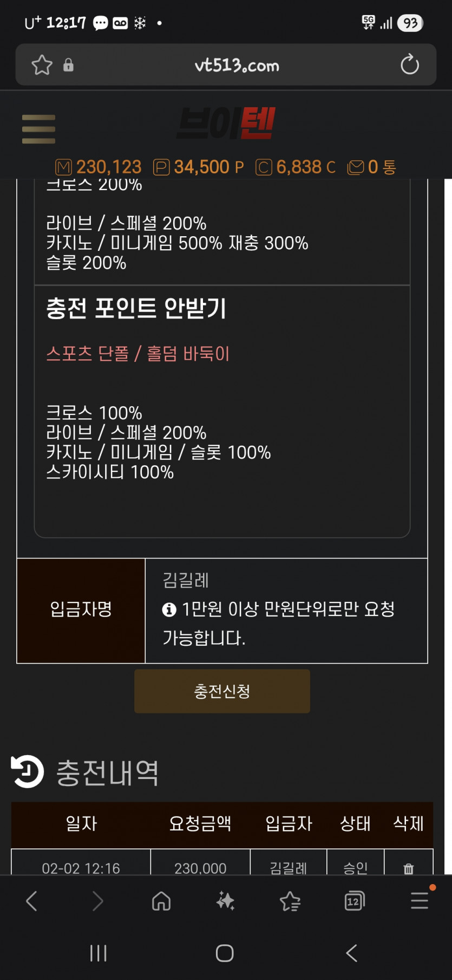Delete the 02-02 12:16 charge record
This screenshot has height=980, width=452.
(408, 868)
